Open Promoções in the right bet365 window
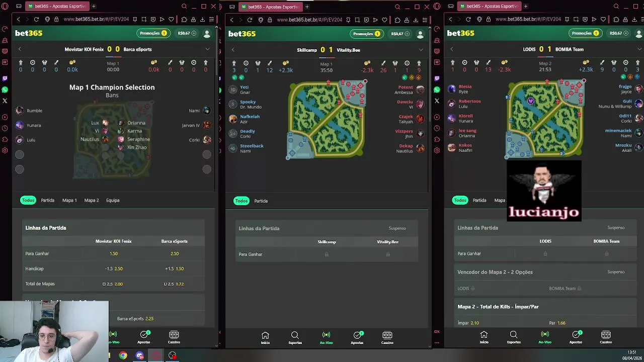644x362 pixels. coord(585,33)
